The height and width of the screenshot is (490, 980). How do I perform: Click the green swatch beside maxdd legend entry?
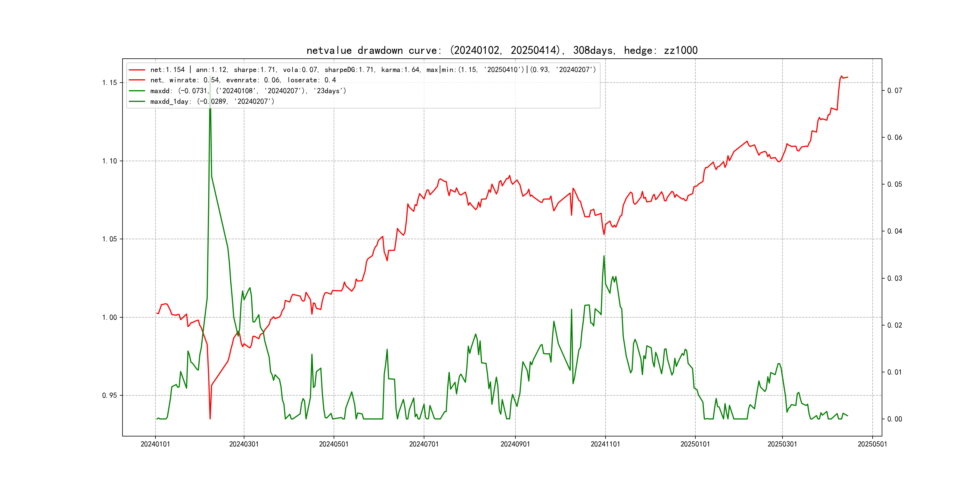tap(137, 91)
